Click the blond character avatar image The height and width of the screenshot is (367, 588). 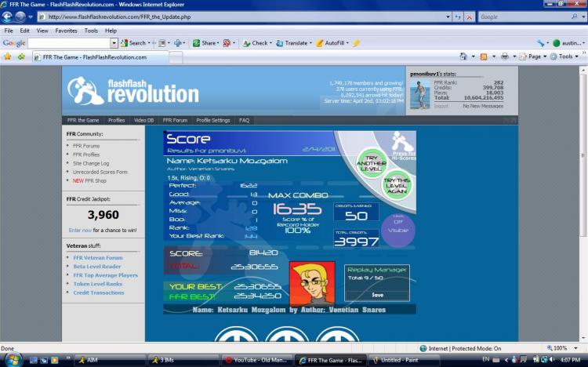[x=312, y=284]
